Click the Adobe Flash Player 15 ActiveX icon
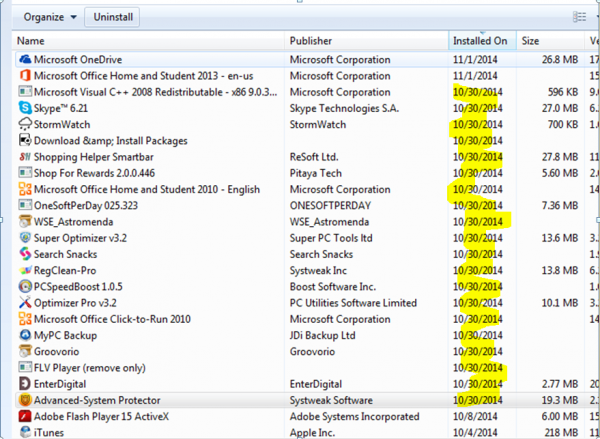The height and width of the screenshot is (439, 600). pos(25,416)
